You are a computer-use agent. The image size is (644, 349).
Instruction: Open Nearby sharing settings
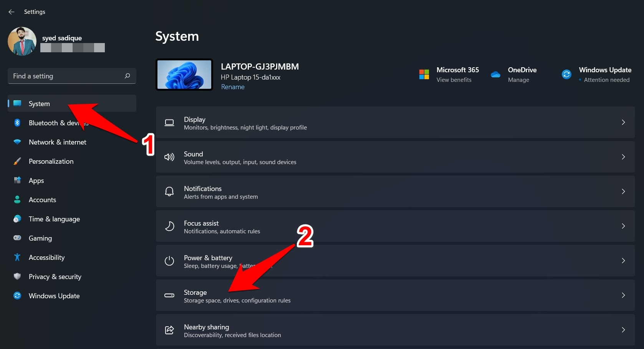tap(396, 330)
